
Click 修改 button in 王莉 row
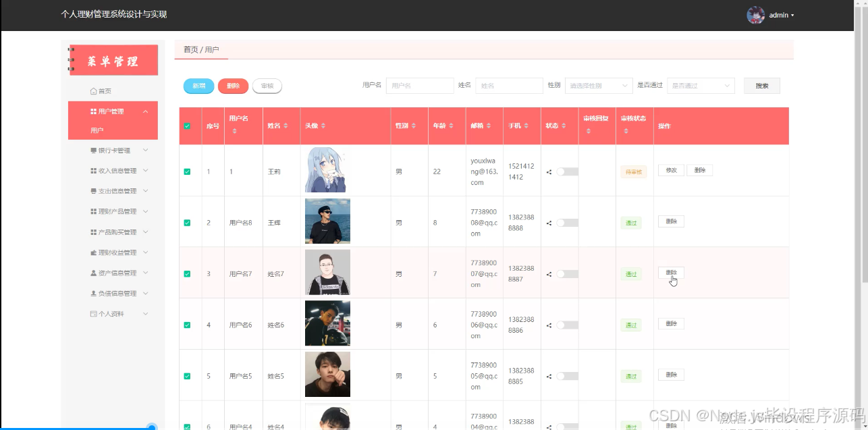tap(671, 170)
